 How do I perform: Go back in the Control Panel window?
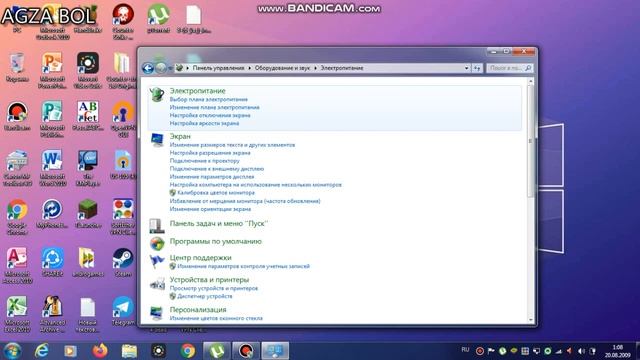pos(148,68)
